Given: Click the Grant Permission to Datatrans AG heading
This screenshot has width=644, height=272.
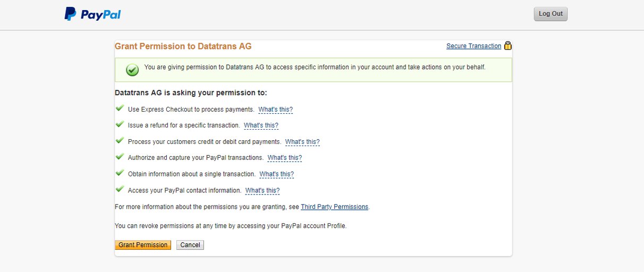Looking at the screenshot, I should (183, 46).
